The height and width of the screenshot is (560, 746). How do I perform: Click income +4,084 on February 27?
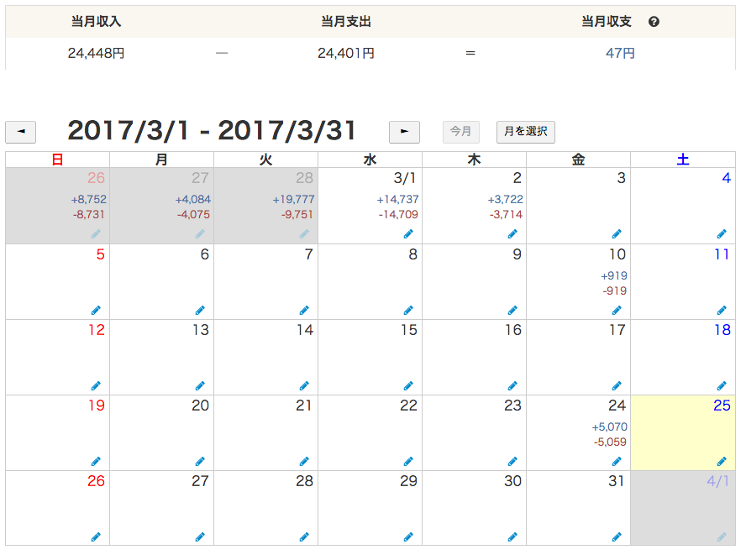(192, 200)
